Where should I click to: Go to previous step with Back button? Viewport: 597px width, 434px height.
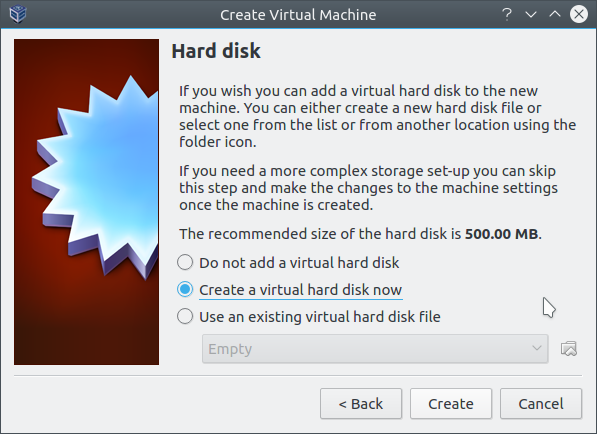[x=361, y=404]
